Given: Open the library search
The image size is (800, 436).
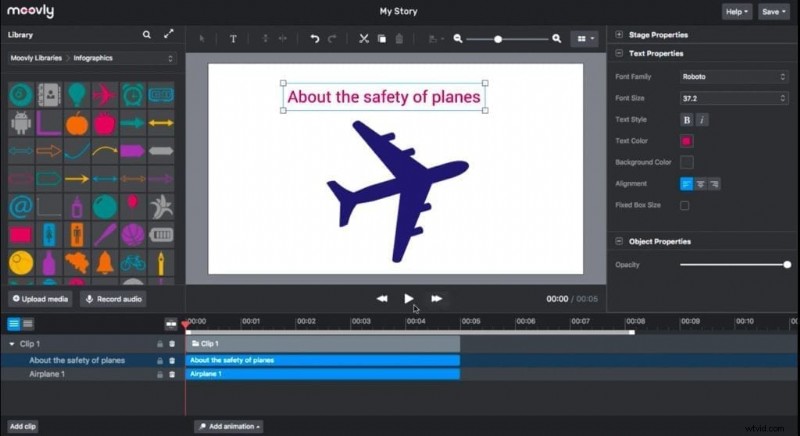Looking at the screenshot, I should [x=146, y=35].
